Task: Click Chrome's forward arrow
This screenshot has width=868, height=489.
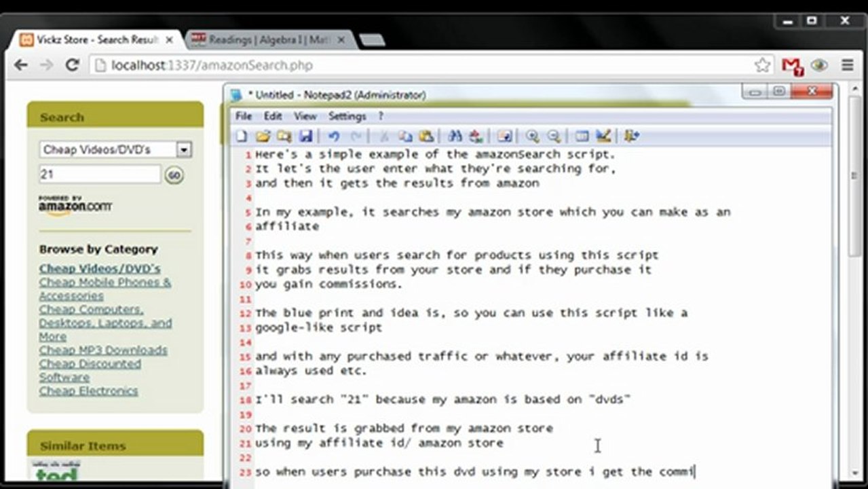Action: 46,65
